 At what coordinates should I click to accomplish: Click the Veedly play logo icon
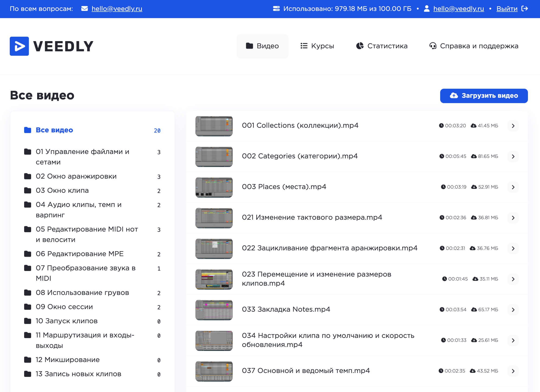pyautogui.click(x=19, y=46)
